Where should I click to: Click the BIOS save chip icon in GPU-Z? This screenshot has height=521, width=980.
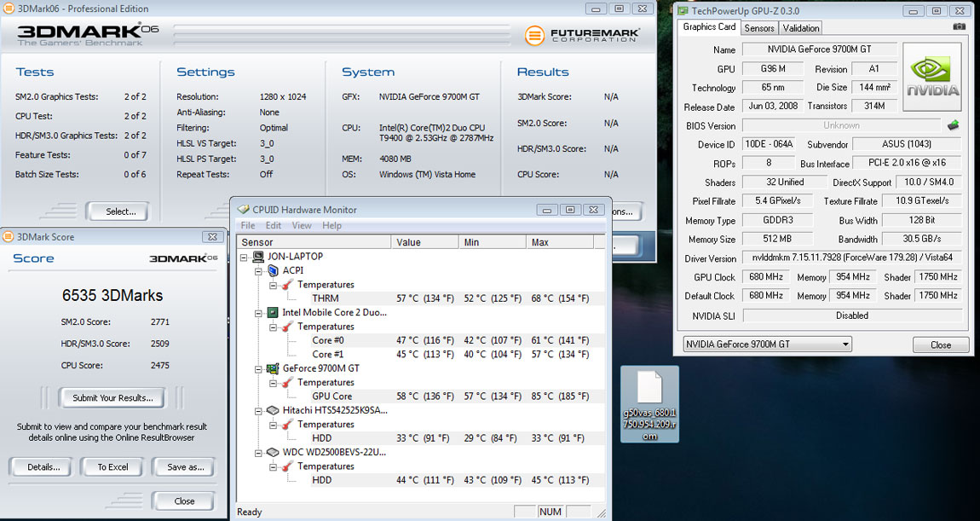tap(953, 125)
